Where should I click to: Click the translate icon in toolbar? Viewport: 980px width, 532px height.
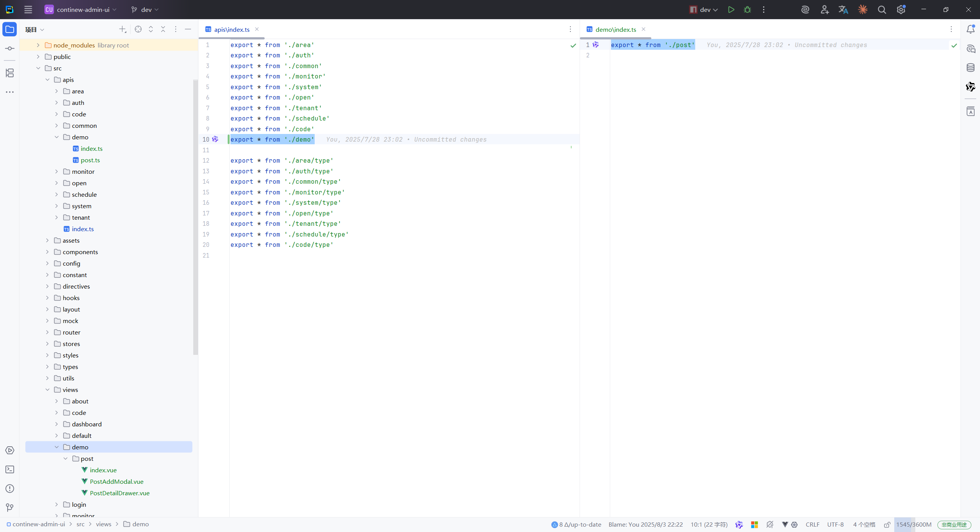[x=843, y=10]
